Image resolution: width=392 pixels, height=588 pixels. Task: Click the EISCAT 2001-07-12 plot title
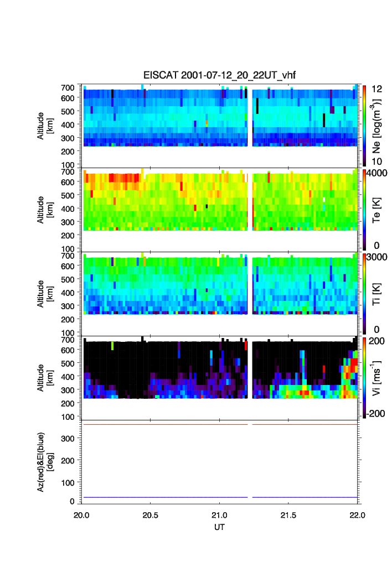click(x=220, y=76)
